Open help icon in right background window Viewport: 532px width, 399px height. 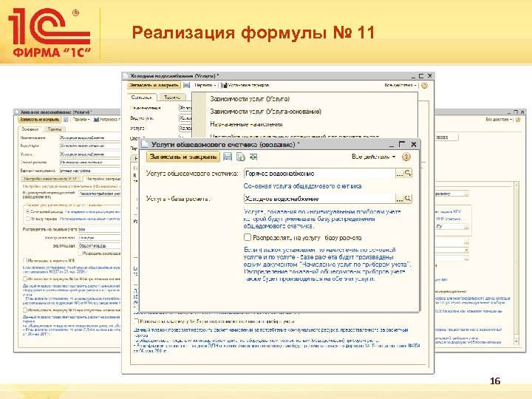[518, 120]
